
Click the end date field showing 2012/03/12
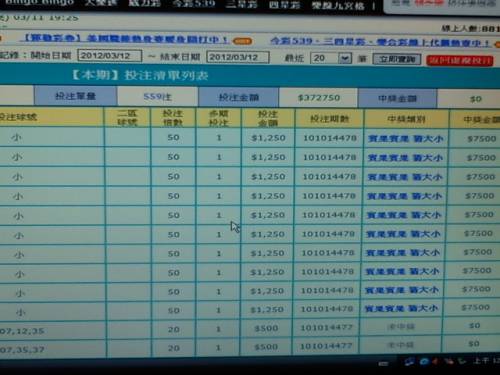click(238, 57)
